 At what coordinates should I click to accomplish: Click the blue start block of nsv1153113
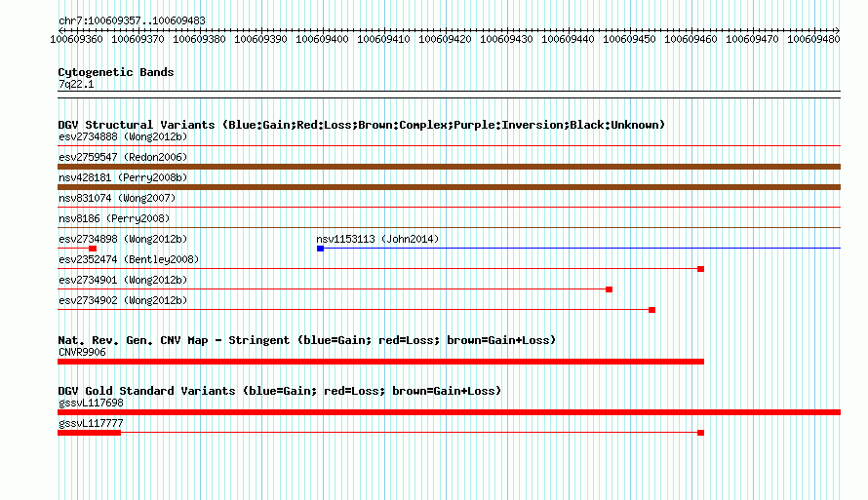click(320, 249)
